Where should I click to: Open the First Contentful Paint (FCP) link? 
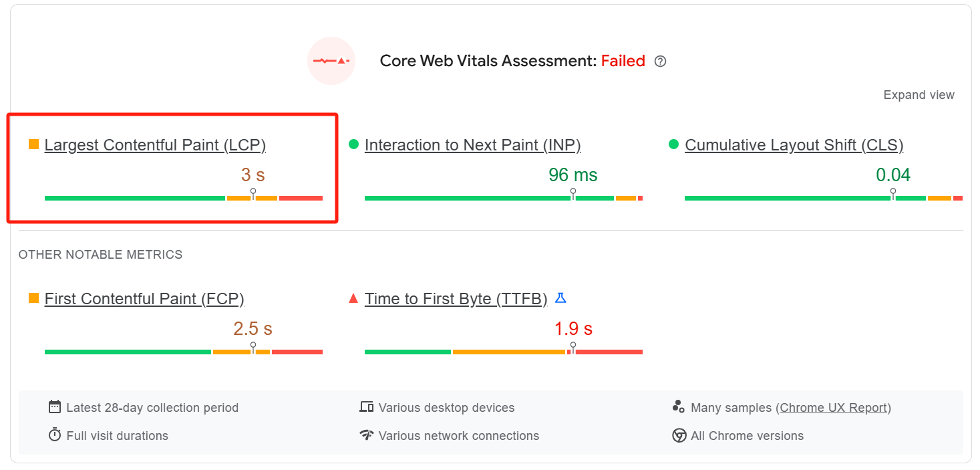click(x=144, y=299)
